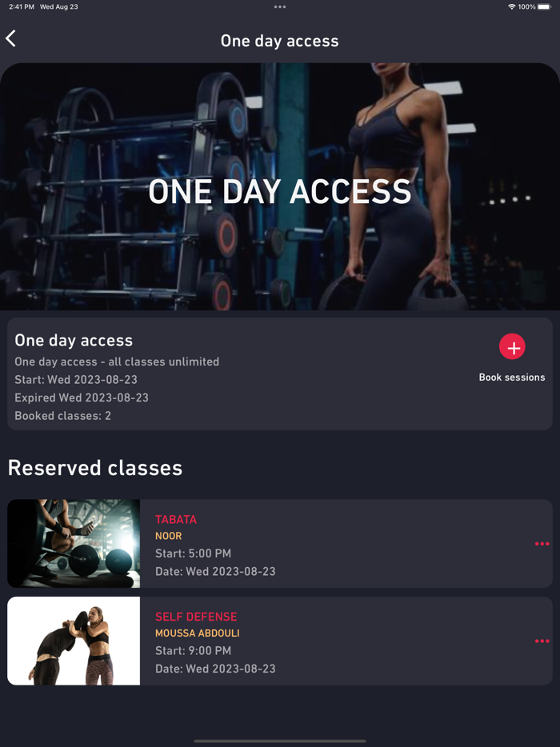Viewport: 560px width, 747px height.
Task: Tap the trainer name NOOR
Action: click(x=168, y=536)
